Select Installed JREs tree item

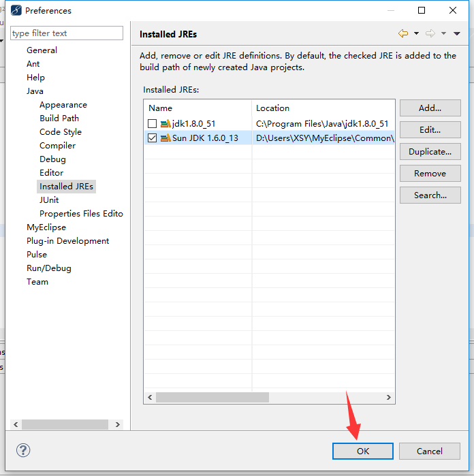tap(66, 187)
